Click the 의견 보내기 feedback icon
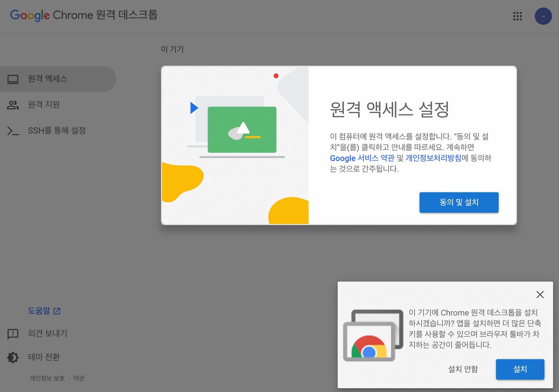 click(13, 334)
